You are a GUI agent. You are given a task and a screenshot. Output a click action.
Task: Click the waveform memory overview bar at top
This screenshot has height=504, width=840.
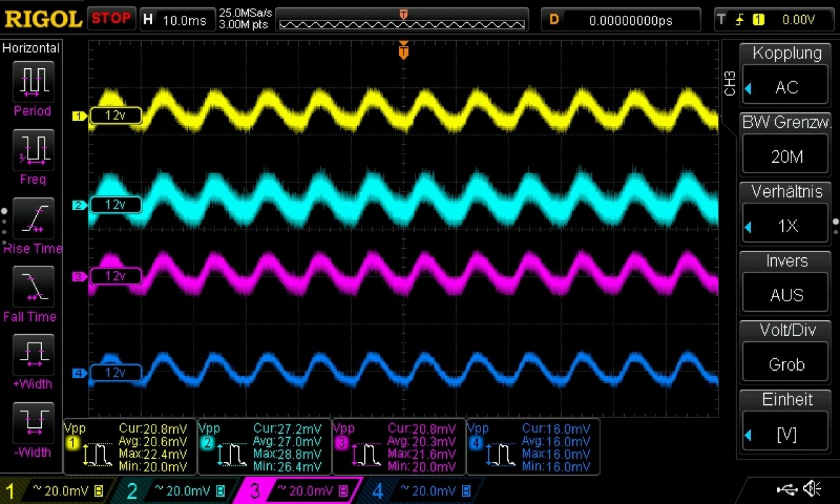(x=403, y=20)
